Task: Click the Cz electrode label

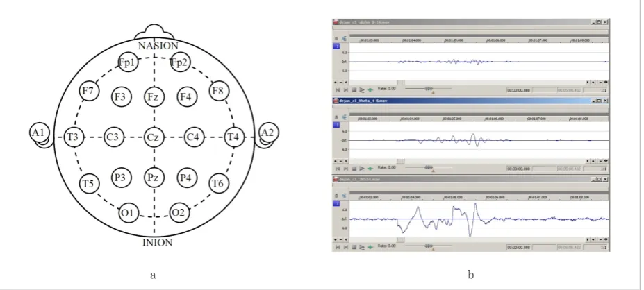Action: (154, 137)
